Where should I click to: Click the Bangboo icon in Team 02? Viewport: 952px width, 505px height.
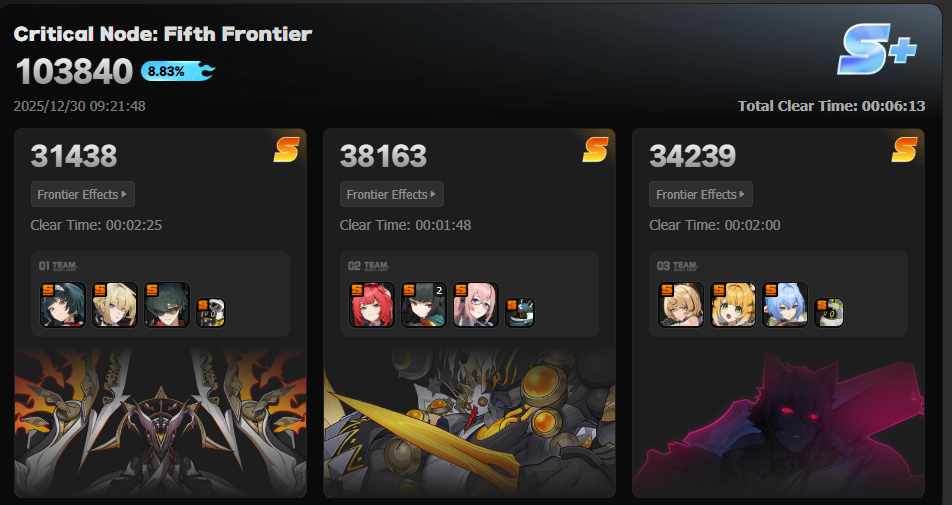pyautogui.click(x=520, y=313)
